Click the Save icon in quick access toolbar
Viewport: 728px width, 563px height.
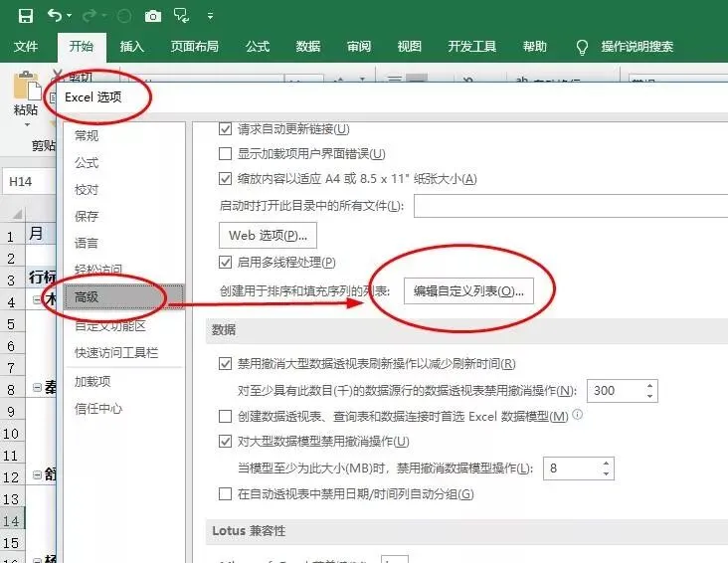pyautogui.click(x=26, y=16)
